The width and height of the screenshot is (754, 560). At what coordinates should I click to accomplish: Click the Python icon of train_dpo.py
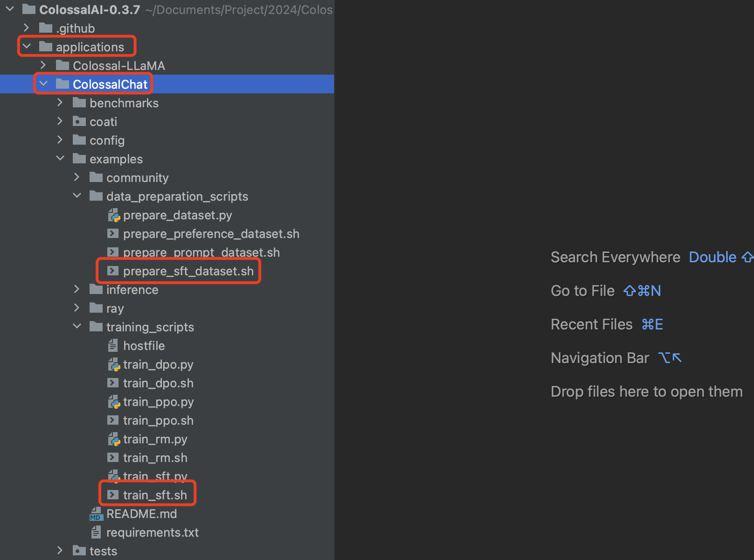[x=114, y=364]
